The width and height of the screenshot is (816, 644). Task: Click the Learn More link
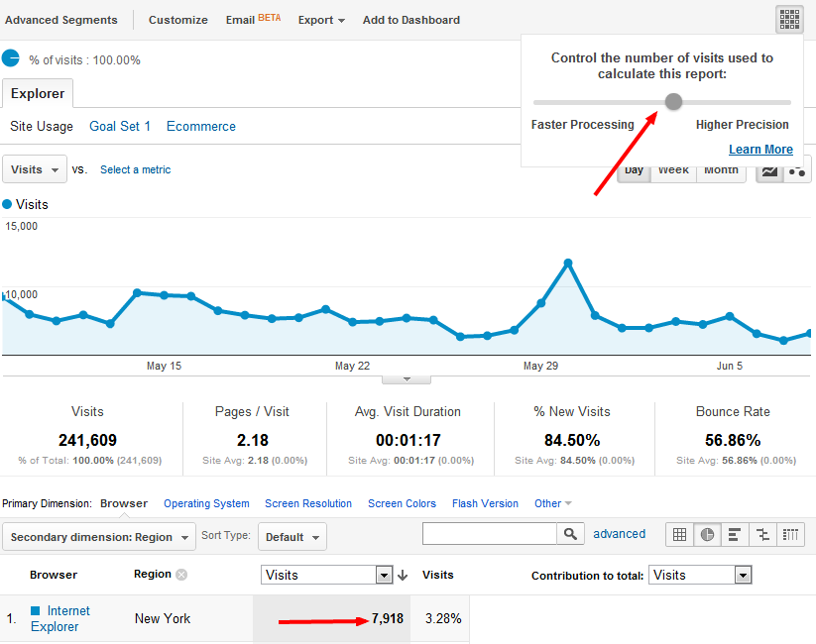tap(760, 150)
